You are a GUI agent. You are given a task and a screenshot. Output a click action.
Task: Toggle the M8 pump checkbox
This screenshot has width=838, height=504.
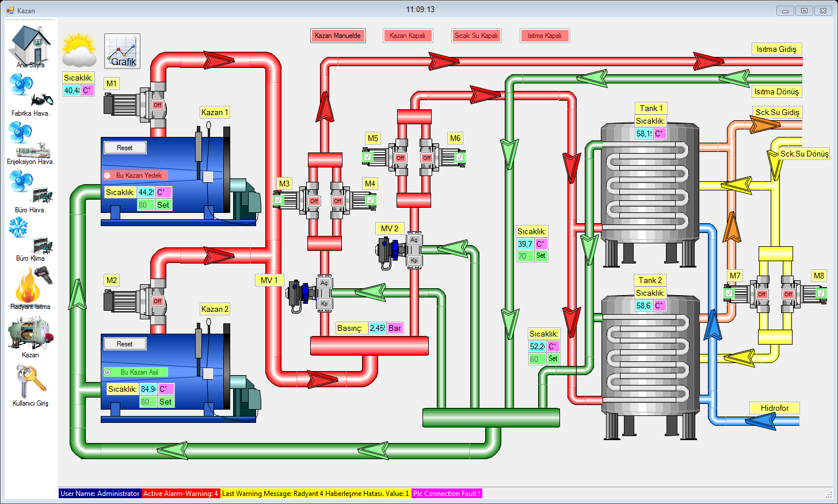click(821, 293)
